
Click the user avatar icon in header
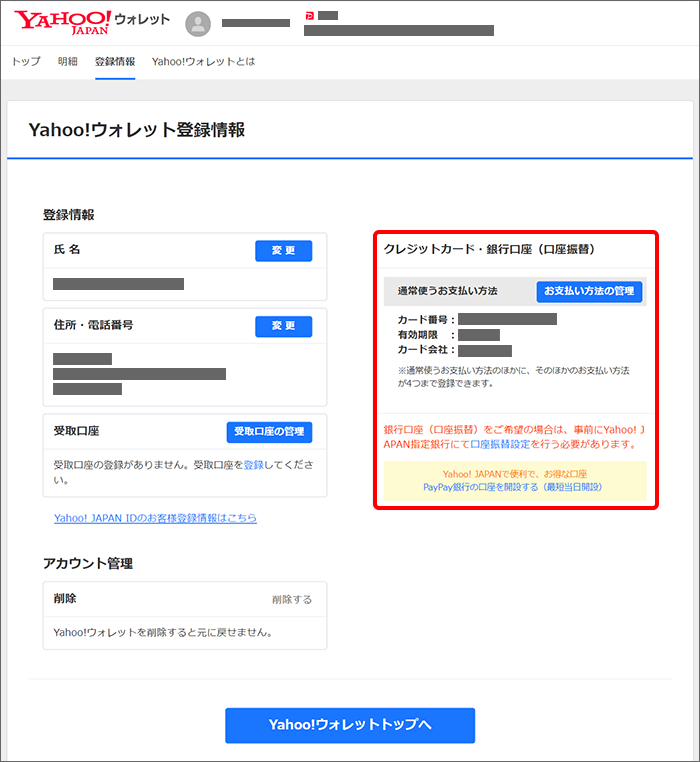pyautogui.click(x=198, y=24)
